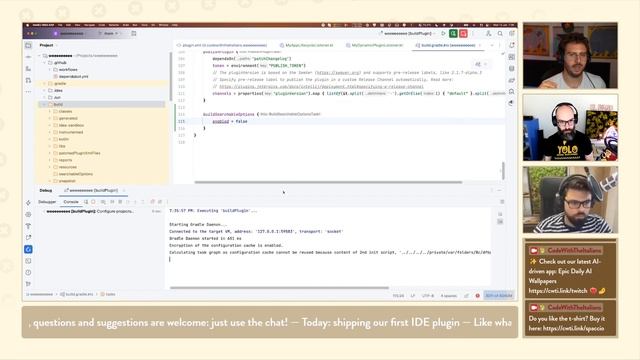This screenshot has height=360, width=640.
Task: Click the UTF-8 encoding status bar item
Action: coord(428,296)
